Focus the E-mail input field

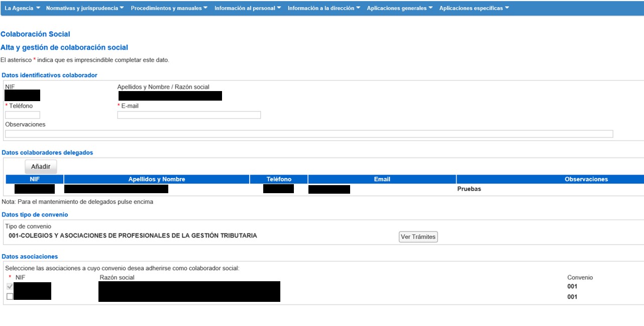coord(189,115)
